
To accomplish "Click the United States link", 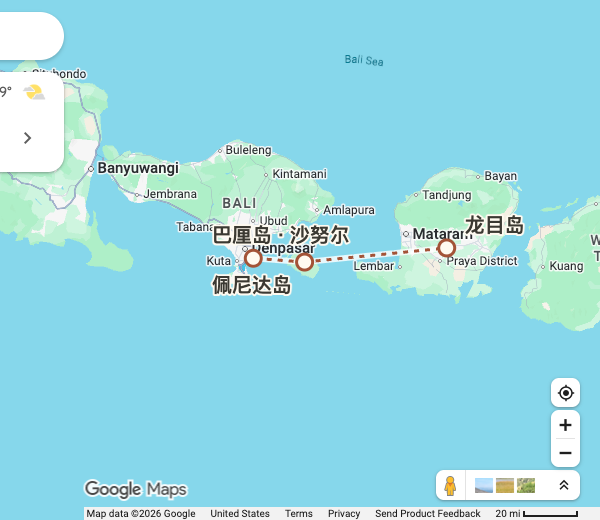I will 240,513.
